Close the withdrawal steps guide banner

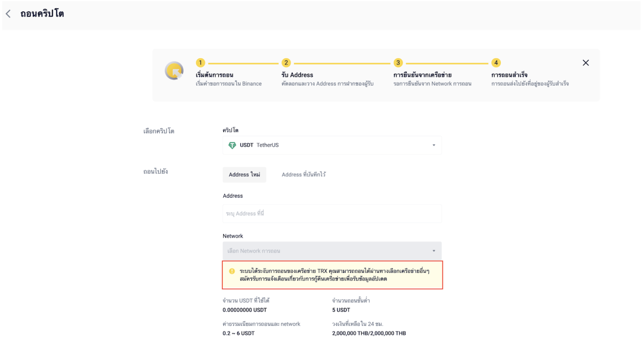coord(585,63)
